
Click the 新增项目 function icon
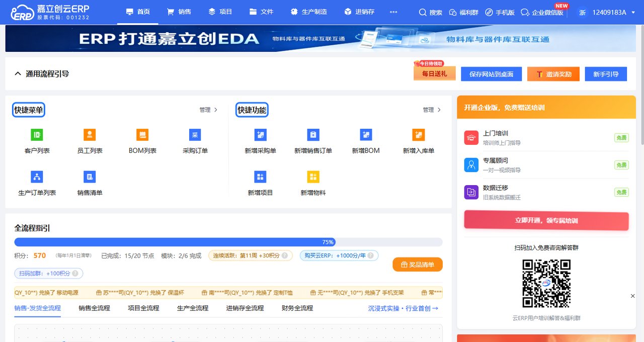coord(260,177)
